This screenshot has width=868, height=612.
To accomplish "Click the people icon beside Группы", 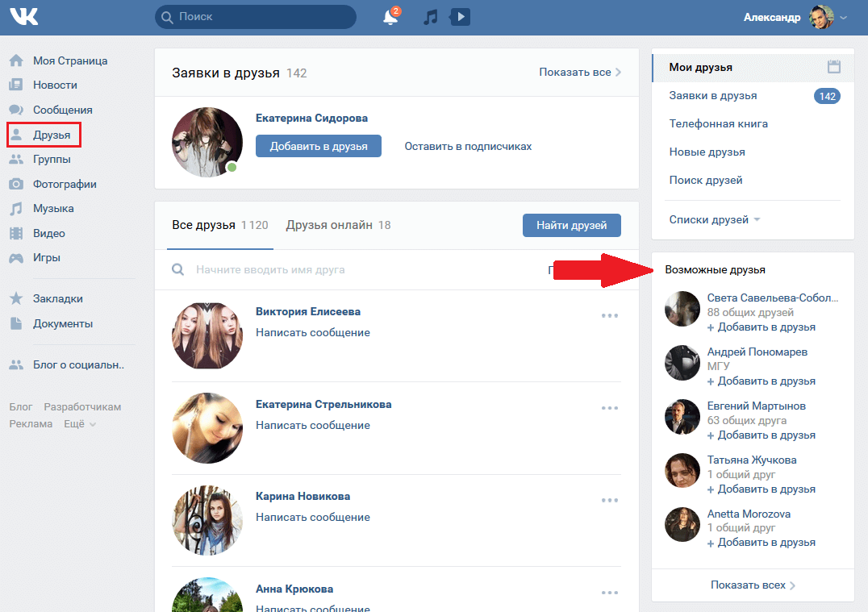I will (17, 160).
